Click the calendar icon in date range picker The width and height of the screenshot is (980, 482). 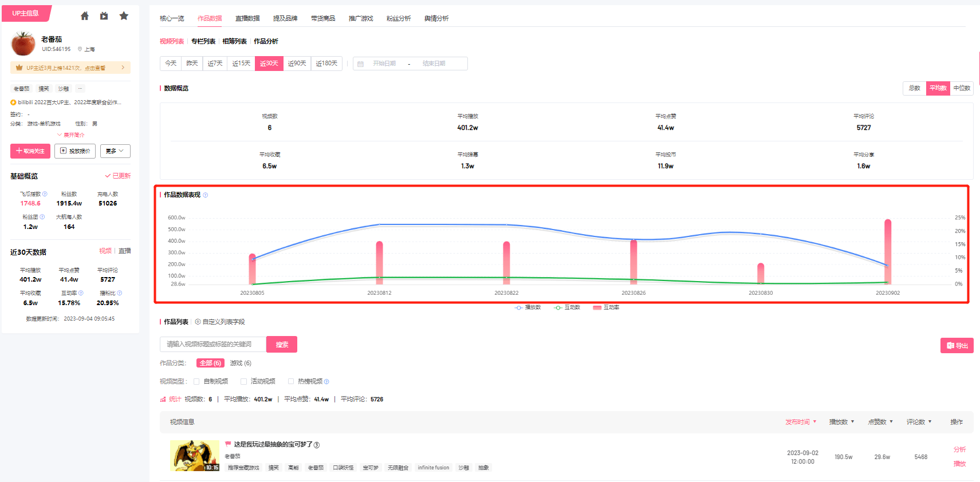tap(360, 64)
